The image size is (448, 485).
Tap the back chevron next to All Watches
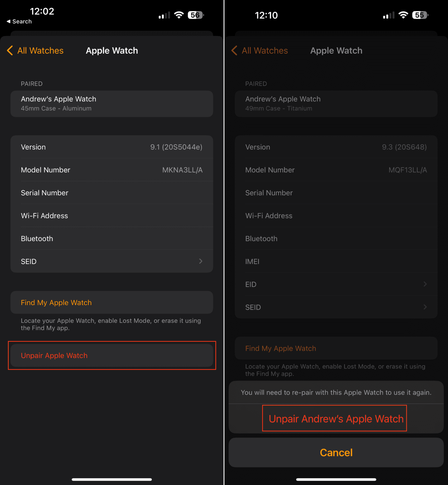point(9,51)
